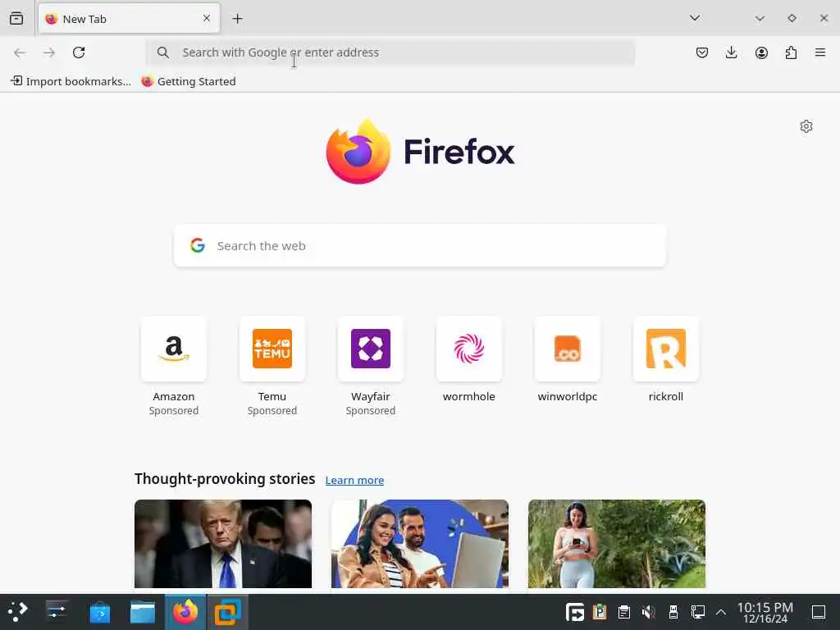Viewport: 840px width, 630px height.
Task: Open Getting Started bookmark
Action: [x=189, y=81]
